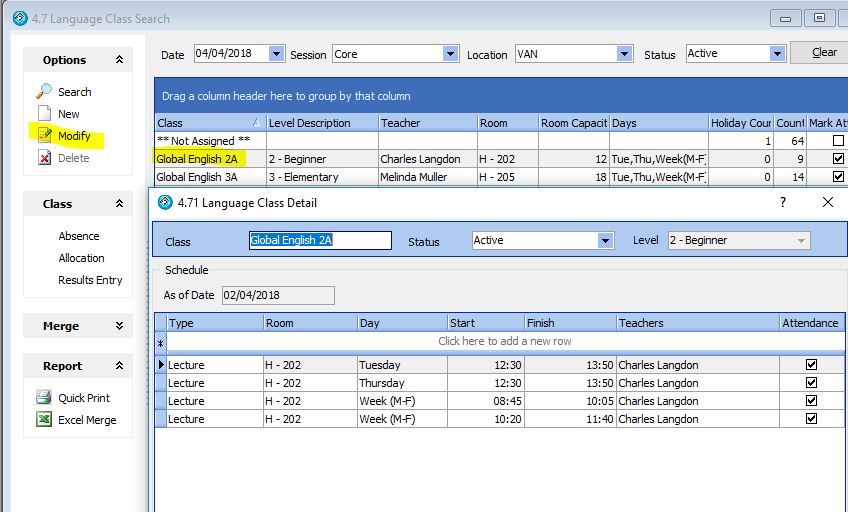Screen dimensions: 848x512
Task: Open Absence under Class section
Action: (x=79, y=236)
